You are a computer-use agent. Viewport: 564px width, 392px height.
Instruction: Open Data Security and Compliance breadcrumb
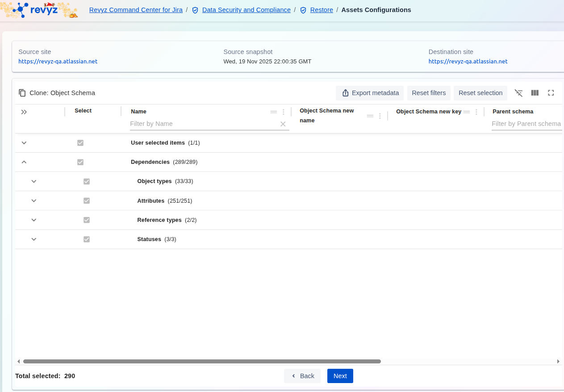pos(246,10)
